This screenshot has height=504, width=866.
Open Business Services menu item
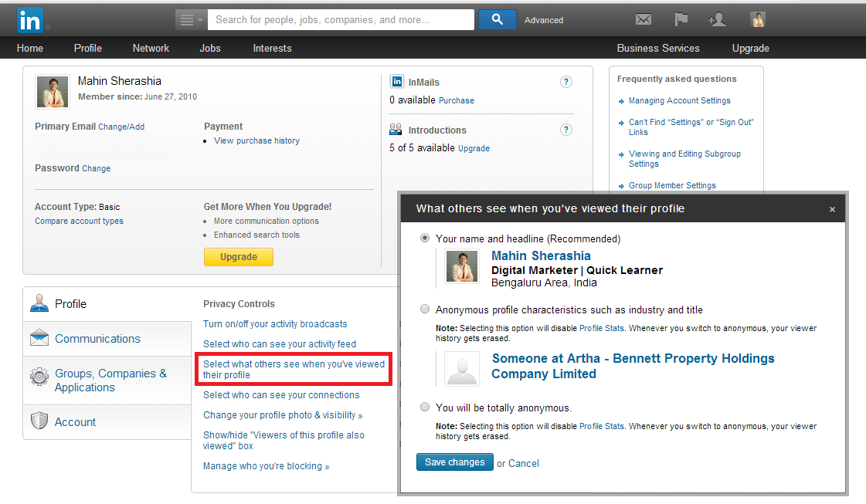(658, 48)
